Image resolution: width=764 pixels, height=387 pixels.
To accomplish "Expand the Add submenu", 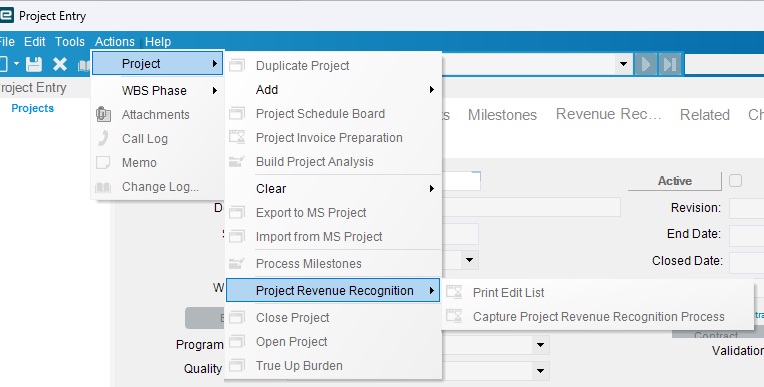I will [x=333, y=90].
